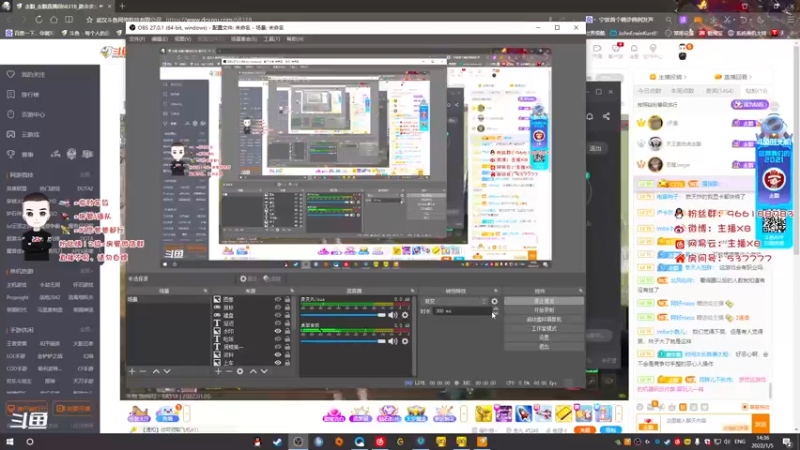Add a new source in Sources panel
Screen dimensions: 800x450
pyautogui.click(x=218, y=371)
